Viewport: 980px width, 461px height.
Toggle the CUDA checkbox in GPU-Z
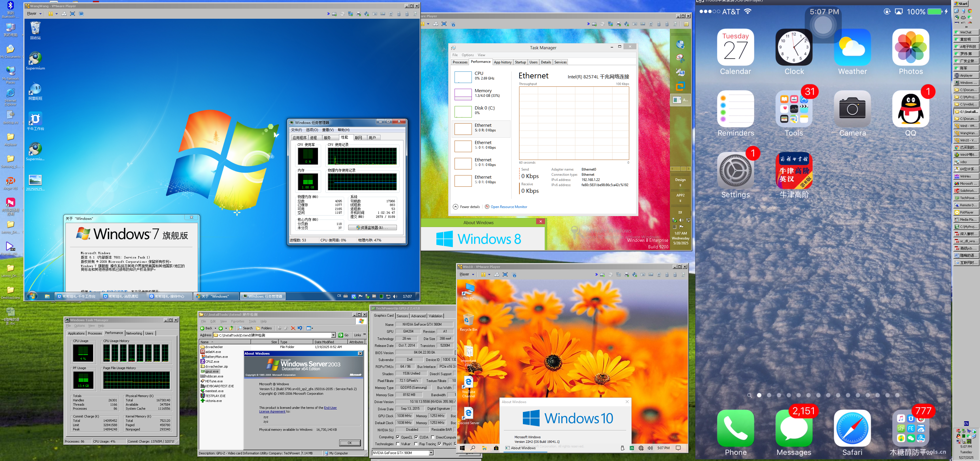tap(416, 437)
